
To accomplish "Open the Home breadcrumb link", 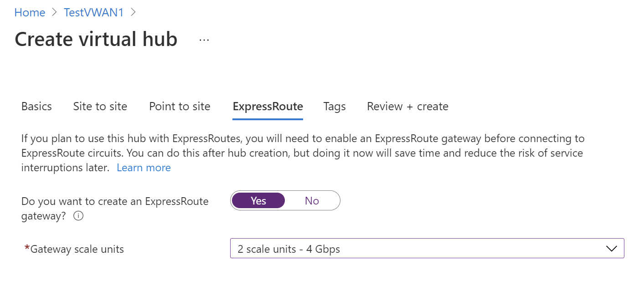I will point(29,12).
